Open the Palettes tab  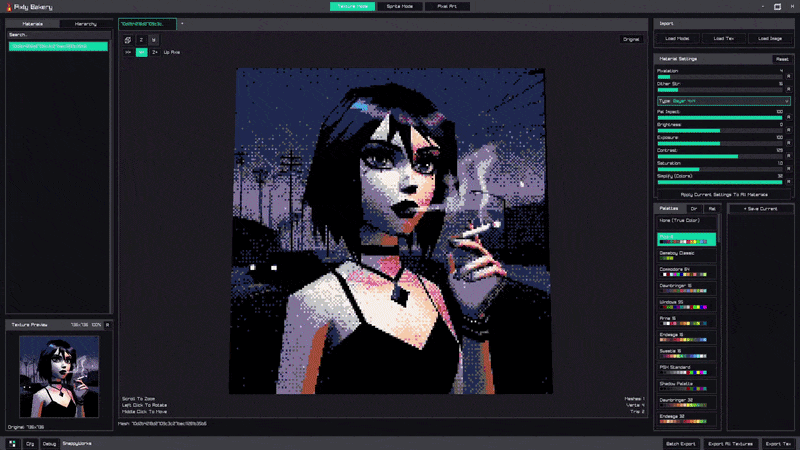[669, 209]
